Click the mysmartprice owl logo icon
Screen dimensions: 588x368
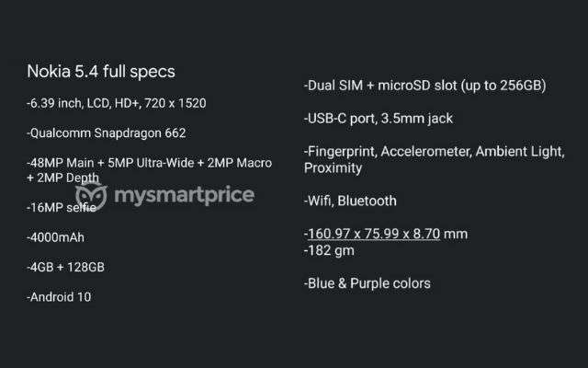91,196
